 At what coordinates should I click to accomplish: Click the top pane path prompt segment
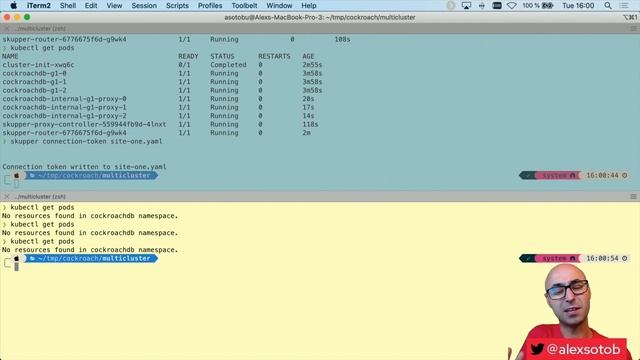tap(90, 176)
